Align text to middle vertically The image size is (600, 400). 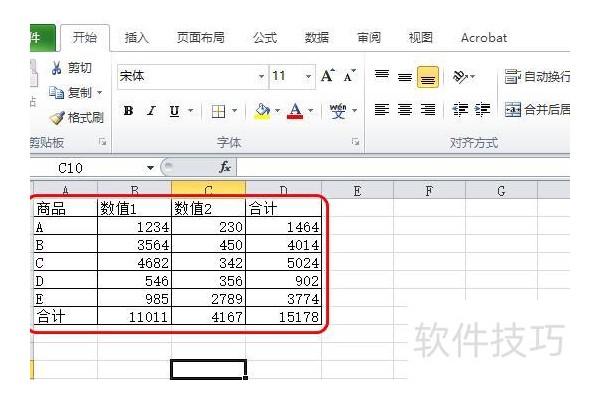coord(405,77)
